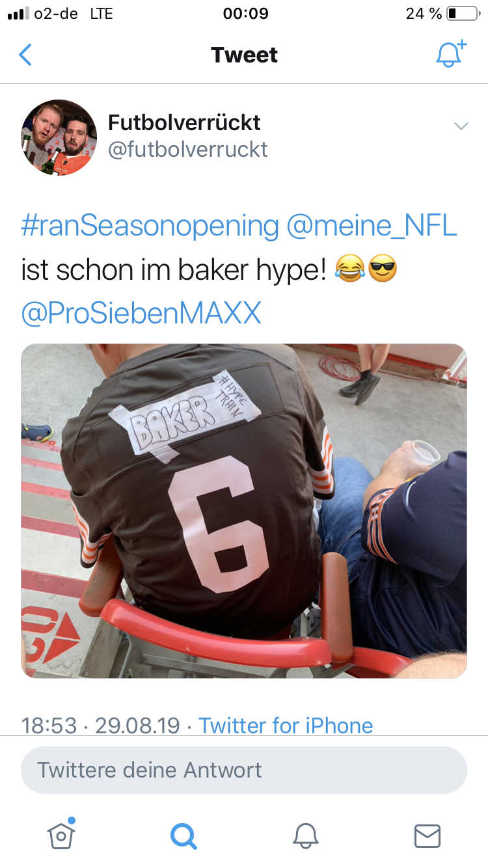The image size is (488, 868).
Task: Focus the 'Twittere deine Antwort' reply field
Action: coord(244,770)
